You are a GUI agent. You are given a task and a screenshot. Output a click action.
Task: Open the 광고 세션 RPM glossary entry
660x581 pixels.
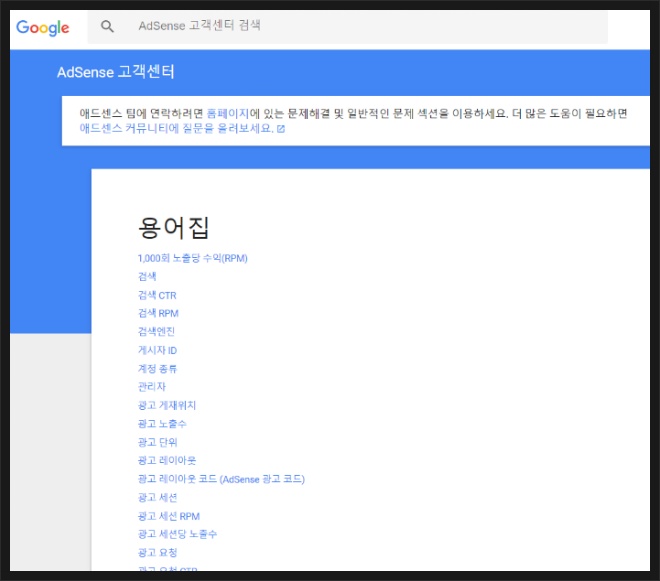click(x=169, y=516)
